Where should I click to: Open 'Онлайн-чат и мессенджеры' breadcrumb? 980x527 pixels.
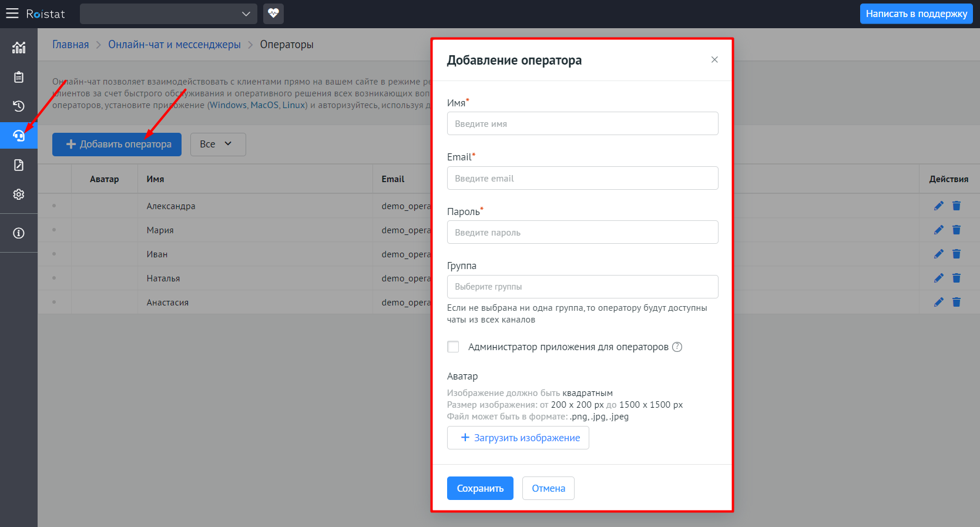[174, 45]
